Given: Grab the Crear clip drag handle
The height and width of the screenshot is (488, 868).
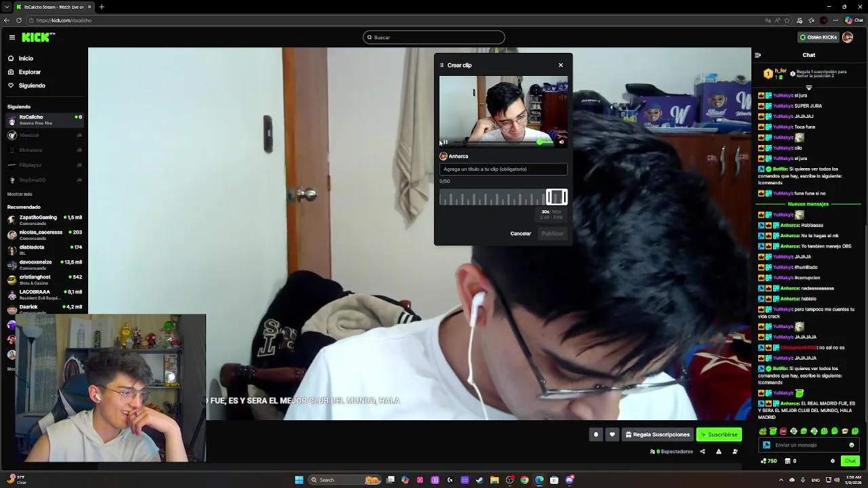Looking at the screenshot, I should [441, 65].
